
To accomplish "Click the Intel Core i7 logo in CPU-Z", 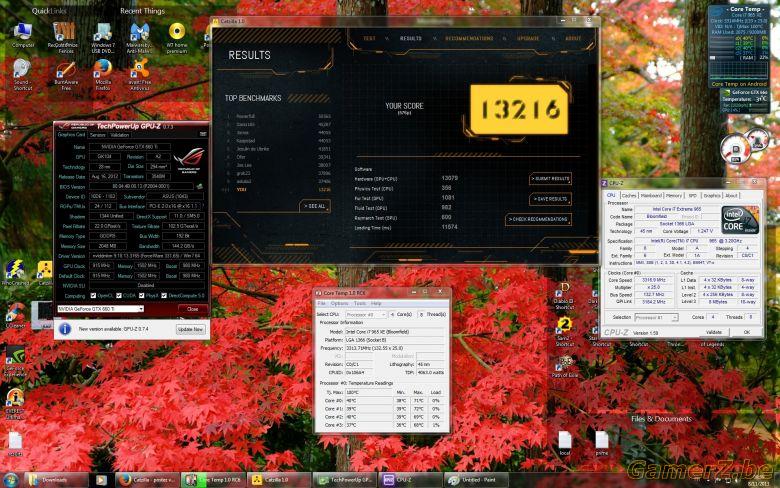I will pyautogui.click(x=740, y=219).
